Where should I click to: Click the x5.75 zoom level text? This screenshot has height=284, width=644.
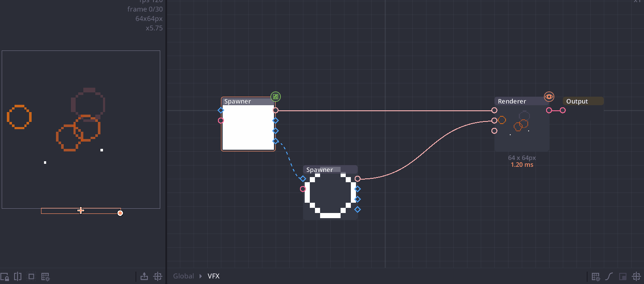(x=154, y=28)
